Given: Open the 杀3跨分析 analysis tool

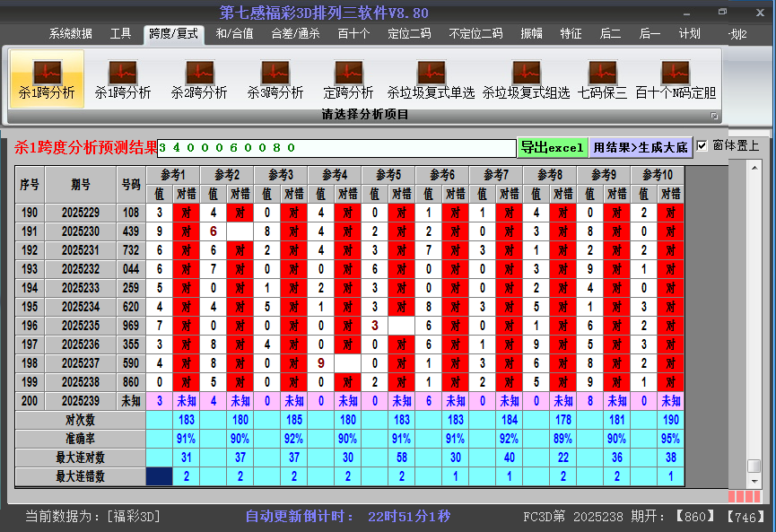Looking at the screenshot, I should pyautogui.click(x=275, y=79).
